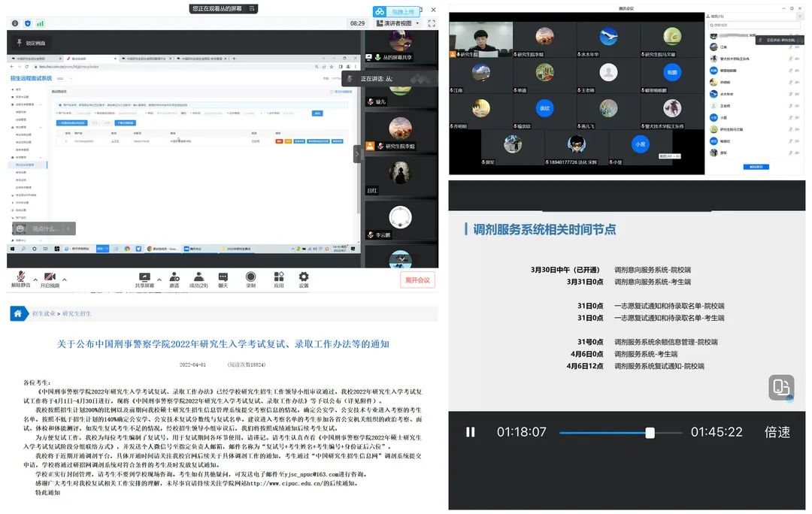
Task: Select 王老师 tile in meeting grid
Action: click(608, 76)
